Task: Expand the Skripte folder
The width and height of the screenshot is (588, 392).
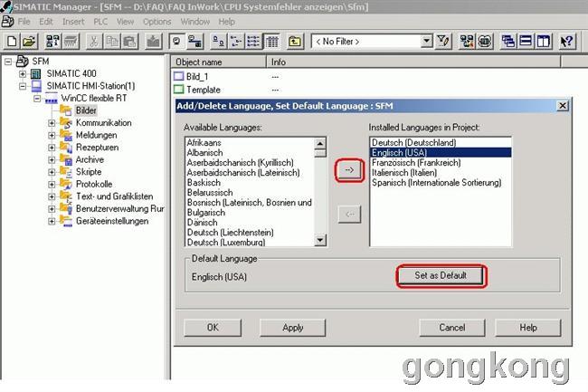Action: pos(52,172)
